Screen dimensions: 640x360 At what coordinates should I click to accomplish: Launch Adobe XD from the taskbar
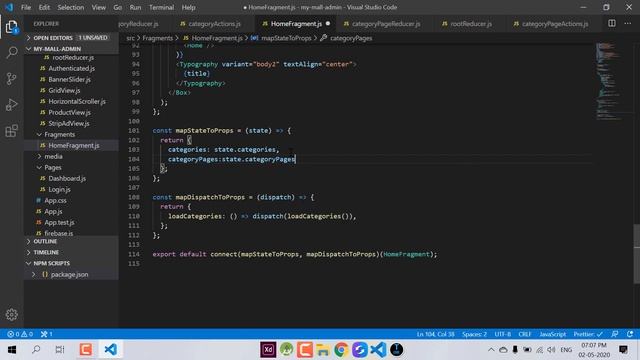tap(268, 349)
